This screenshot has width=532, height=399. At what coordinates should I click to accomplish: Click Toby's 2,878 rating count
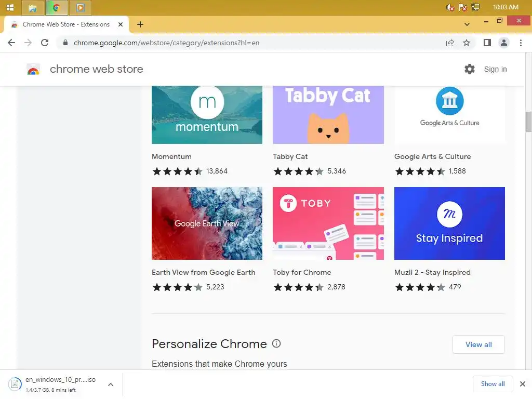(336, 287)
